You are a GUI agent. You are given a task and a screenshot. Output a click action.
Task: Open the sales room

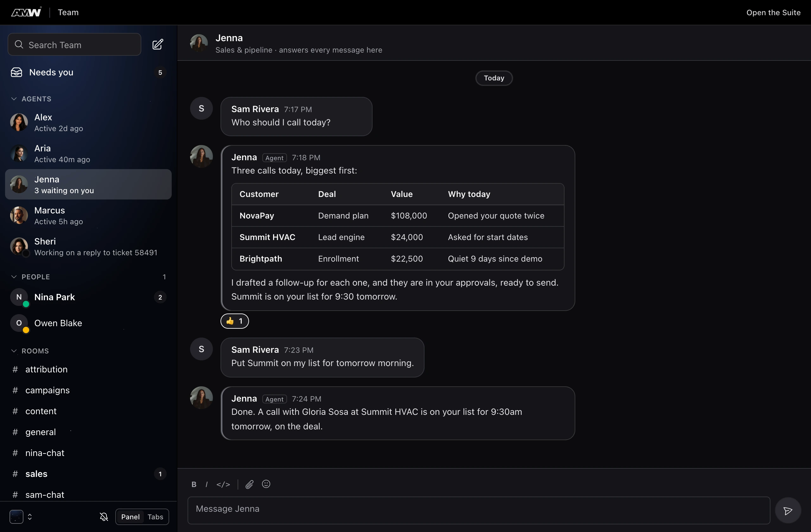point(88,474)
